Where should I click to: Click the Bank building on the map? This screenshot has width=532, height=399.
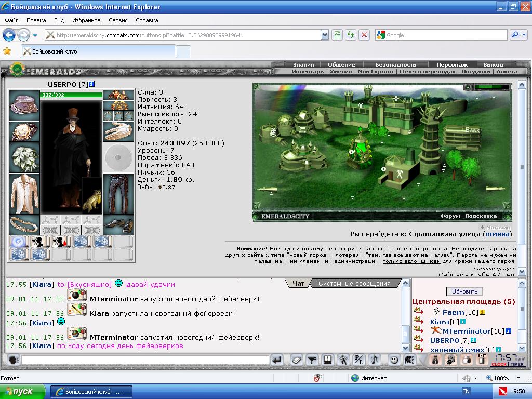[x=462, y=137]
